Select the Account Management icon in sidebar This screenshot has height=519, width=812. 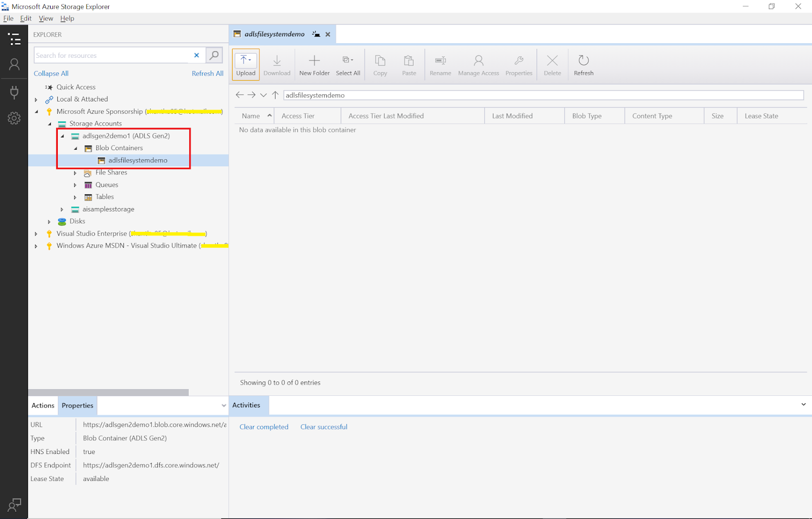(14, 64)
